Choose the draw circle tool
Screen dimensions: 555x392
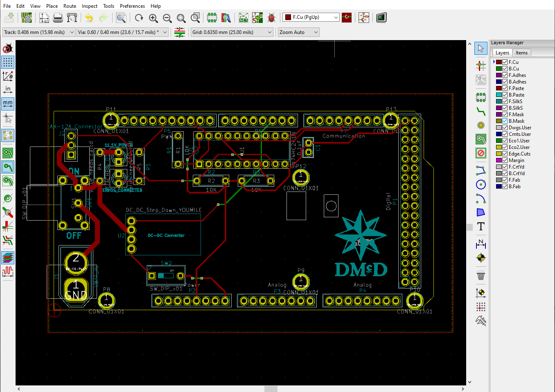[x=481, y=185]
